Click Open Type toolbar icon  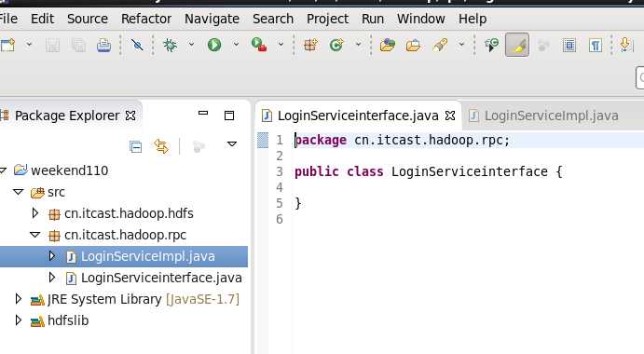387,45
